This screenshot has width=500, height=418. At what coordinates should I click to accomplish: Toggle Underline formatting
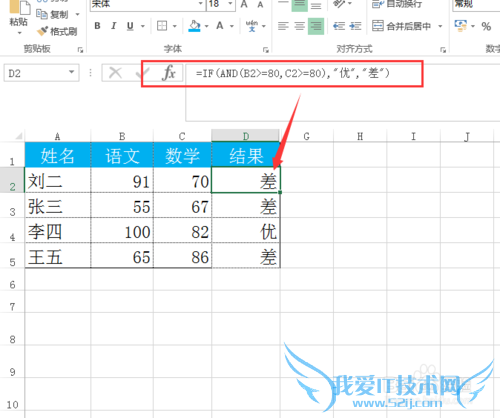(x=130, y=26)
